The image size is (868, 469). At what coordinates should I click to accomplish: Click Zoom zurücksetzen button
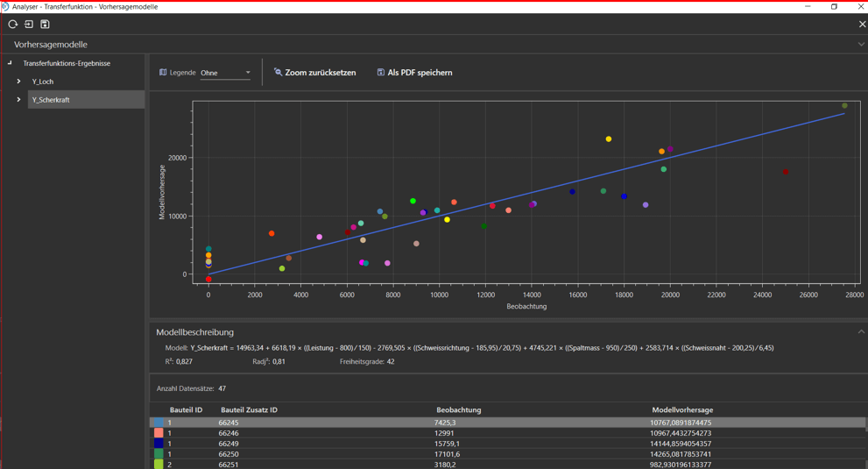tap(315, 73)
